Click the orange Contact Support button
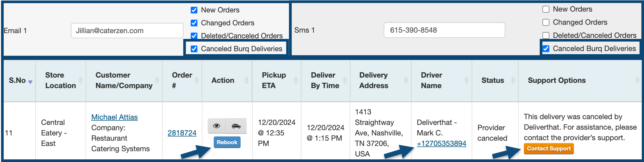Image resolution: width=644 pixels, height=162 pixels. 549,149
